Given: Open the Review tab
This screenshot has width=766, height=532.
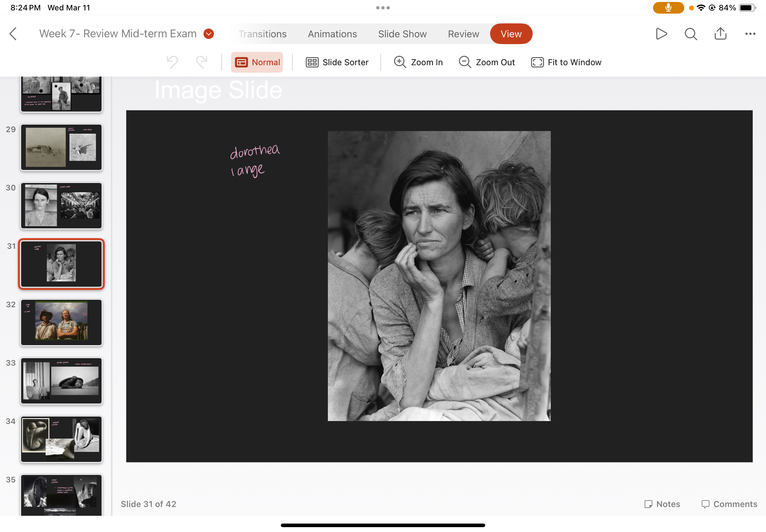Looking at the screenshot, I should click(463, 34).
